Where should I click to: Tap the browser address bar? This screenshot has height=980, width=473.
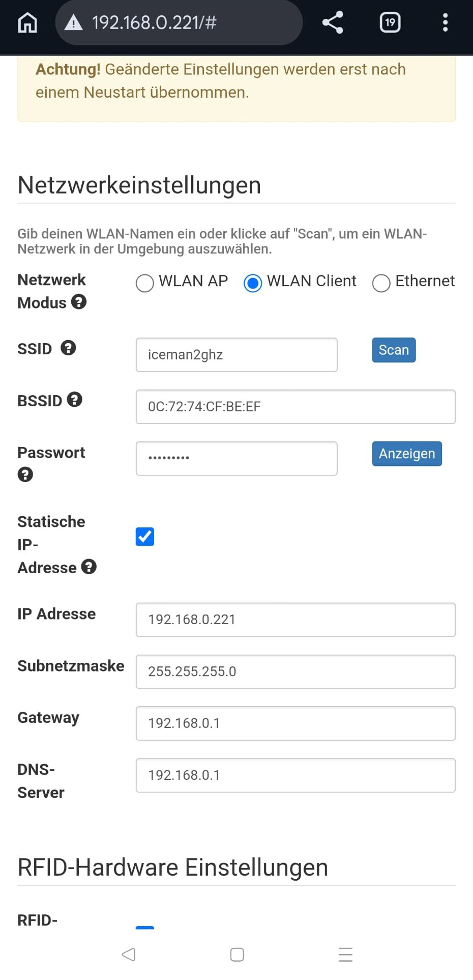[x=178, y=22]
